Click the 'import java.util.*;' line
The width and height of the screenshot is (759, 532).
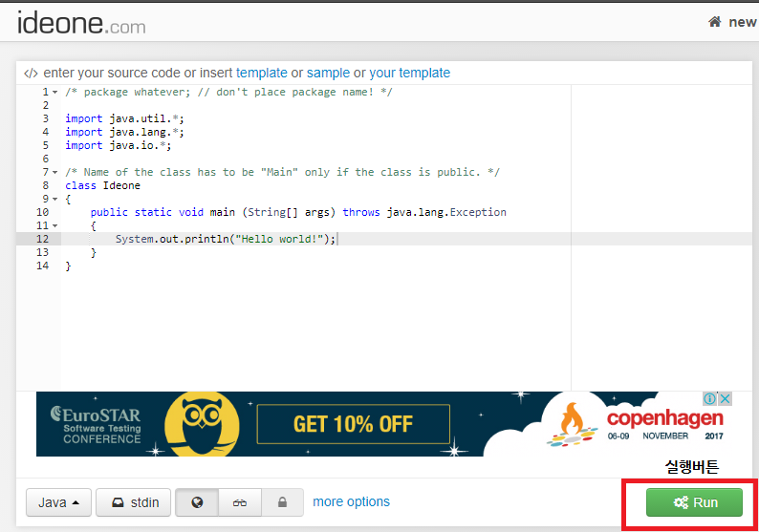click(124, 119)
